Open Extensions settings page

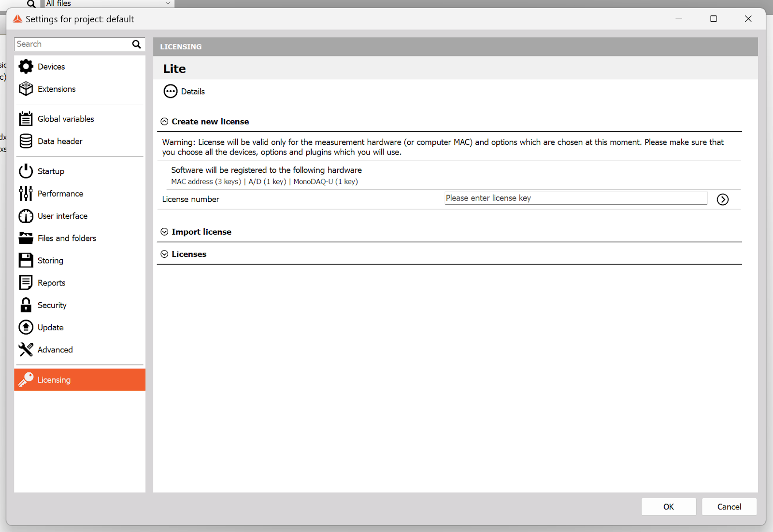tap(80, 89)
